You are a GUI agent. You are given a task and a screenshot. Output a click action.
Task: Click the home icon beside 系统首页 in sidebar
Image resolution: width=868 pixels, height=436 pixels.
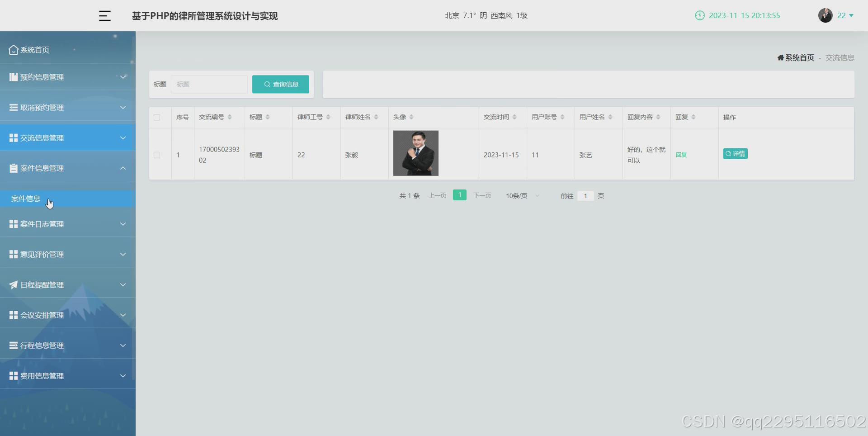[x=13, y=50]
